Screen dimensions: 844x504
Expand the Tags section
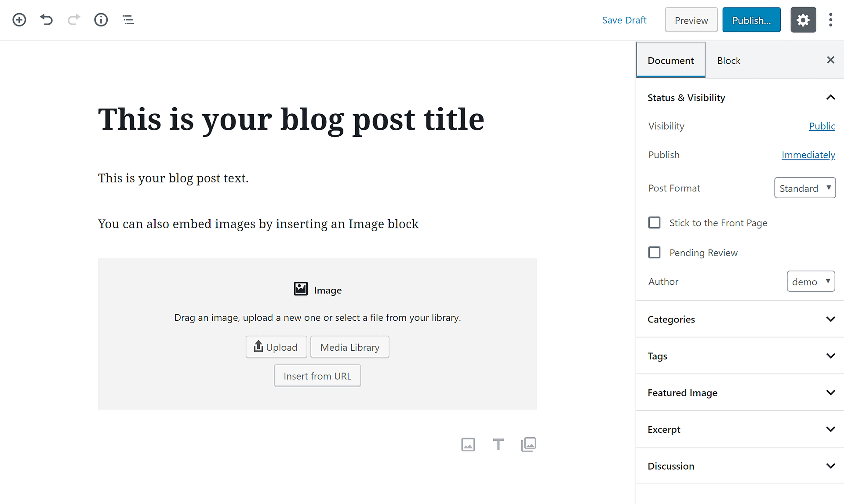coord(830,356)
